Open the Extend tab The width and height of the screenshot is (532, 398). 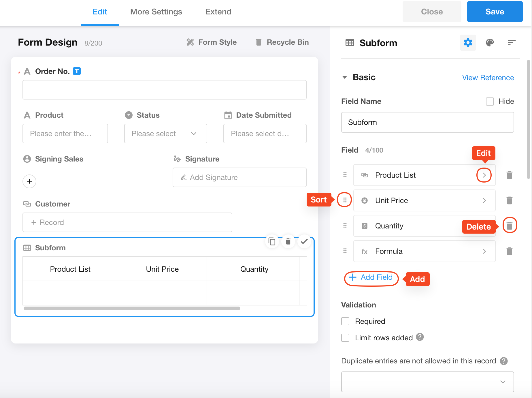coord(218,12)
